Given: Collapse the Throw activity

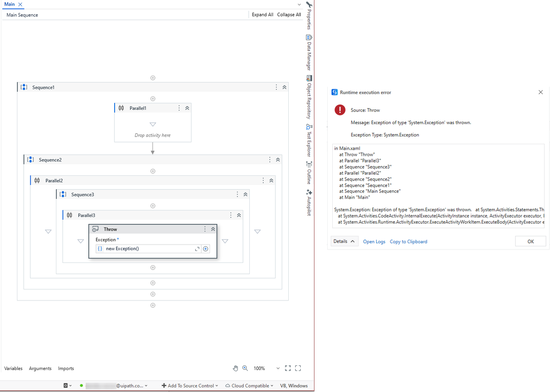Looking at the screenshot, I should coord(212,229).
